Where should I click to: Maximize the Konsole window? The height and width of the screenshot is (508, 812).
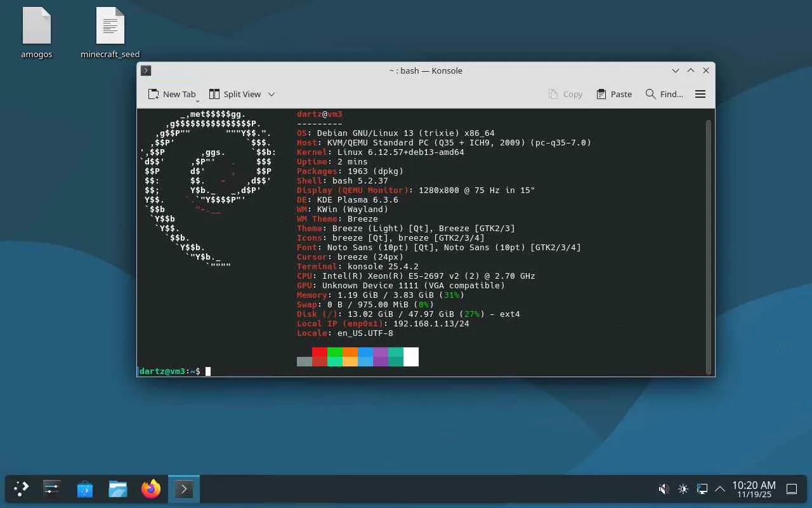[691, 70]
